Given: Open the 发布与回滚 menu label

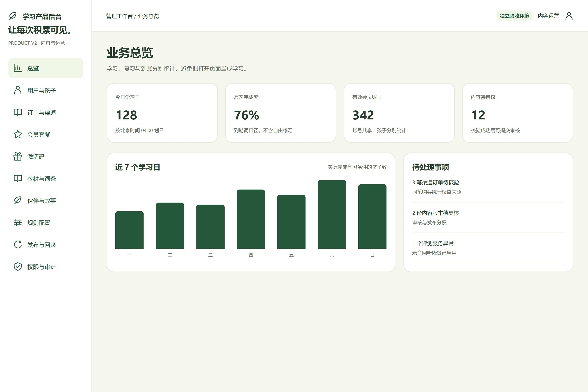Looking at the screenshot, I should click(41, 245).
